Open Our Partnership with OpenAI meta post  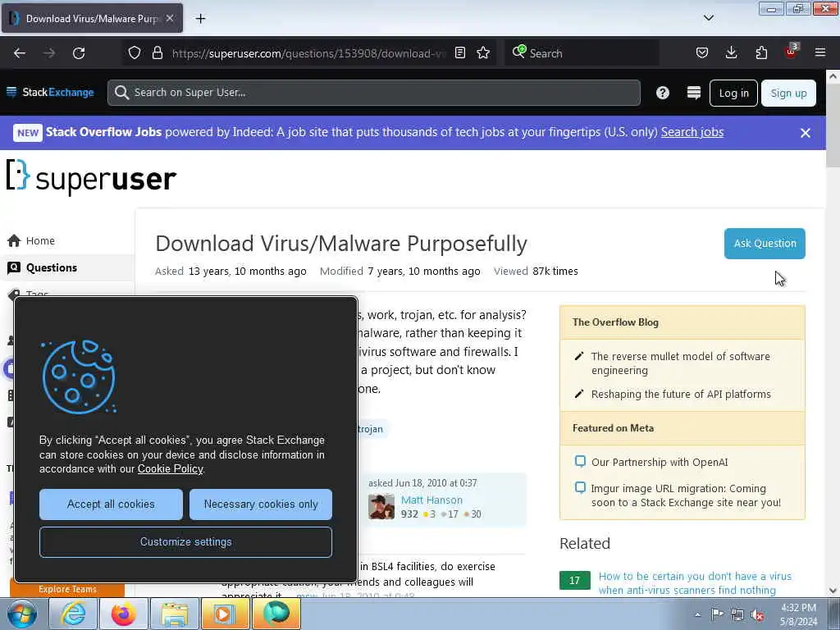[x=660, y=463]
